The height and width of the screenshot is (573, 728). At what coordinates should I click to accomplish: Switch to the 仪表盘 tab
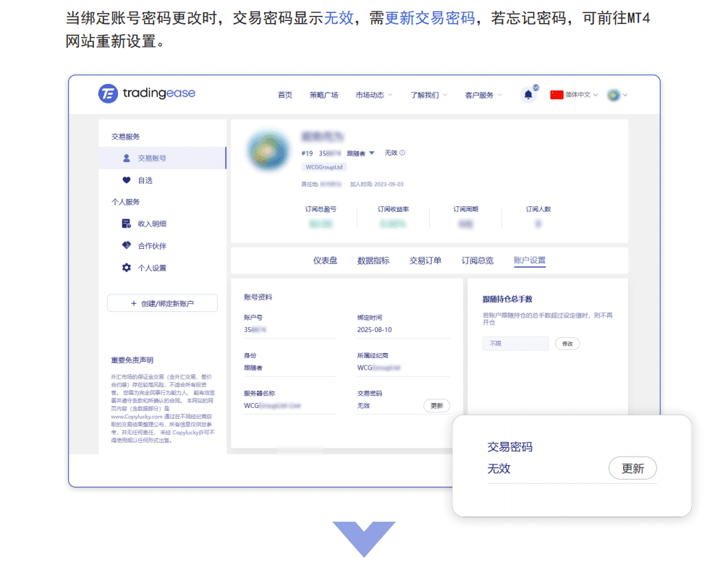click(325, 260)
